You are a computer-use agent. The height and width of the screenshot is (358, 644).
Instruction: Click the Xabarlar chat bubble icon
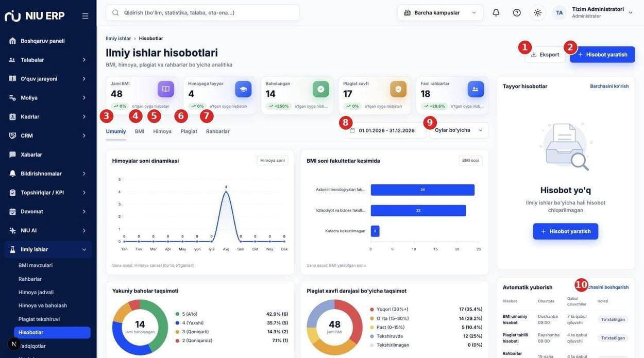[x=12, y=155]
